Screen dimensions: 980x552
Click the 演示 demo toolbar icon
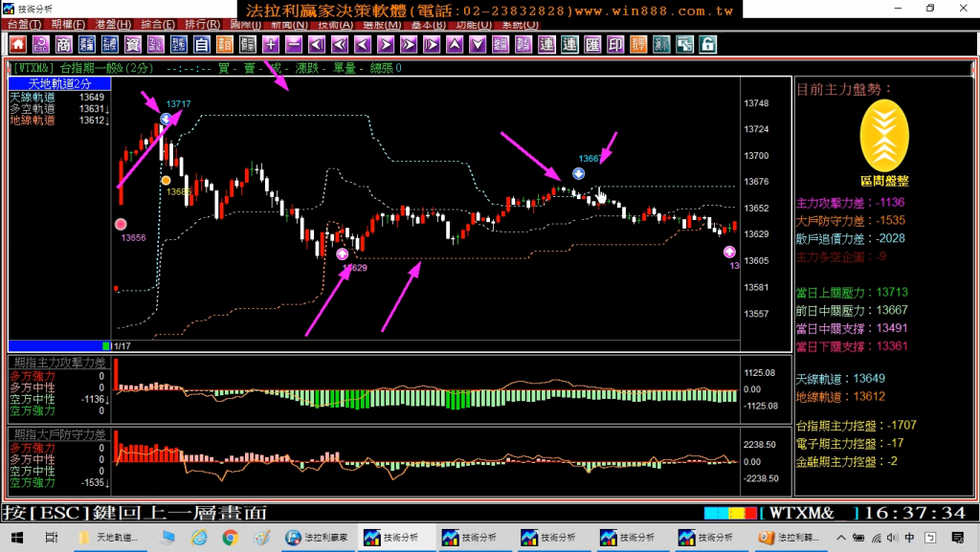coord(661,44)
